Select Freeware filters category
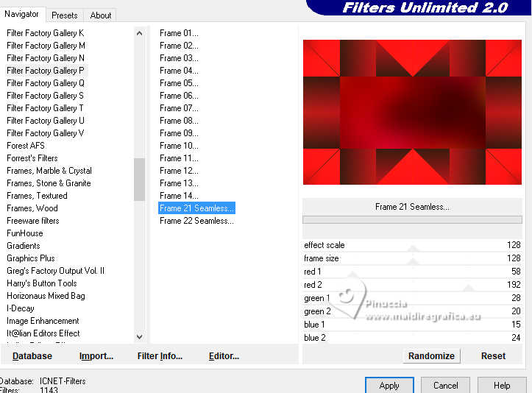532x393 pixels. coord(33,221)
